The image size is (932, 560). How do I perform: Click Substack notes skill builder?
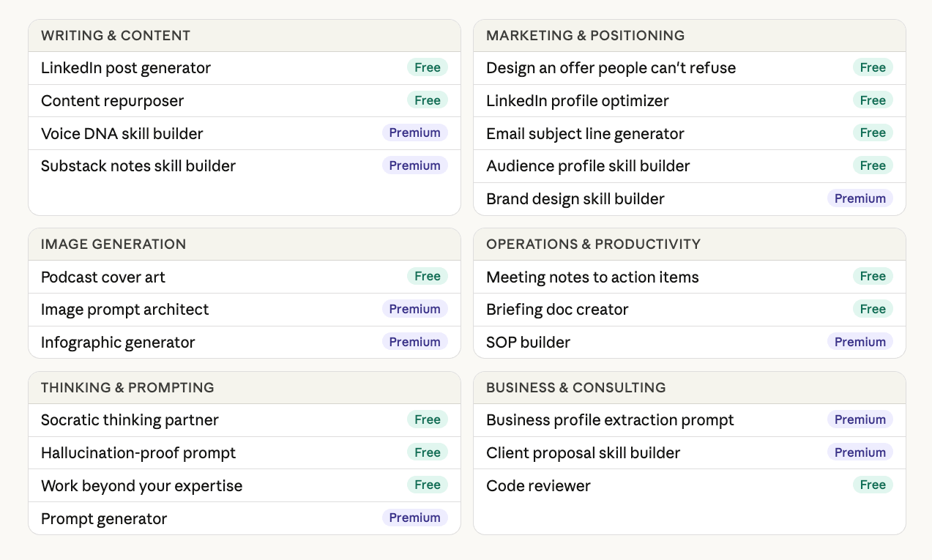tap(245, 166)
